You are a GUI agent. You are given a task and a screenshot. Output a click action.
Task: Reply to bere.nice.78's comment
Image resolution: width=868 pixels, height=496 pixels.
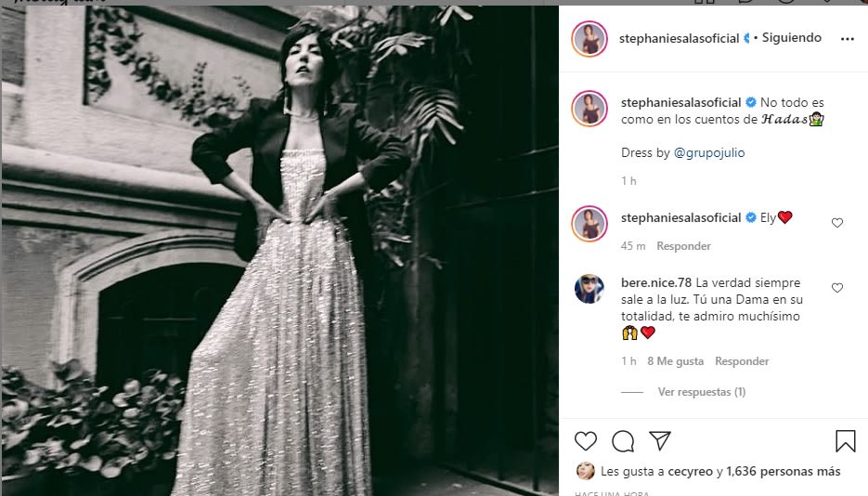[x=742, y=361]
